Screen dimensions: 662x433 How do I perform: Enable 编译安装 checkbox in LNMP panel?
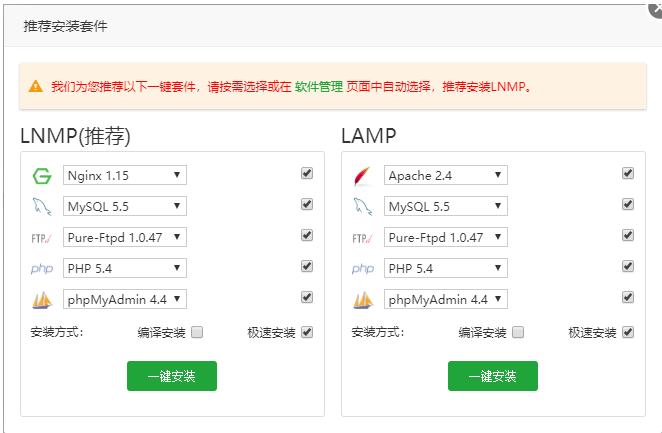[197, 333]
